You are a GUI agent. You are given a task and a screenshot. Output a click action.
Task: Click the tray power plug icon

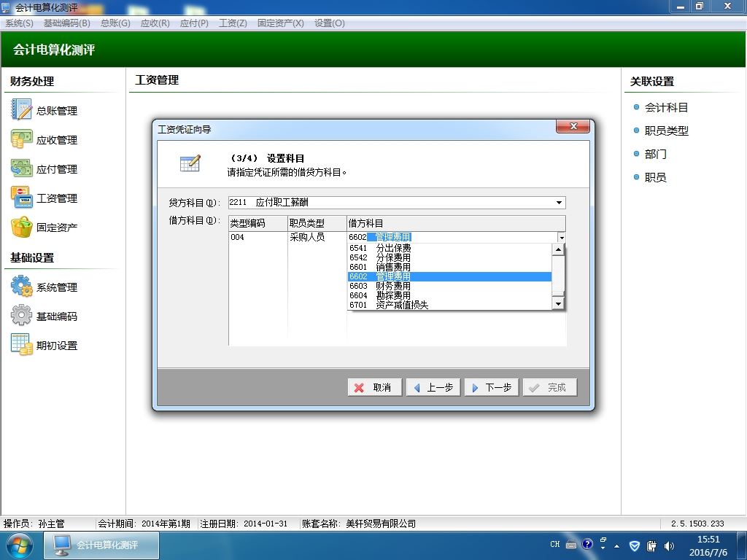coord(651,545)
